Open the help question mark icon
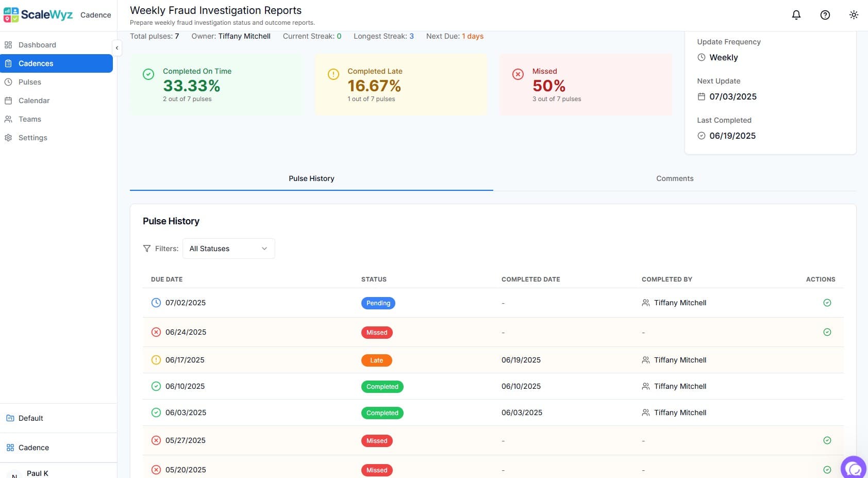This screenshot has width=868, height=478. (825, 15)
